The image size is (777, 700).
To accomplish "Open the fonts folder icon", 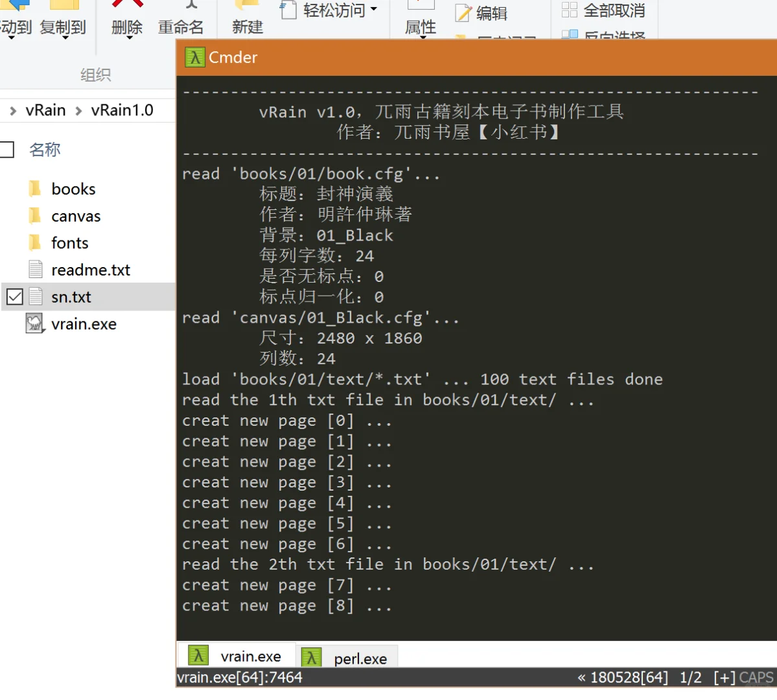I will coord(35,242).
